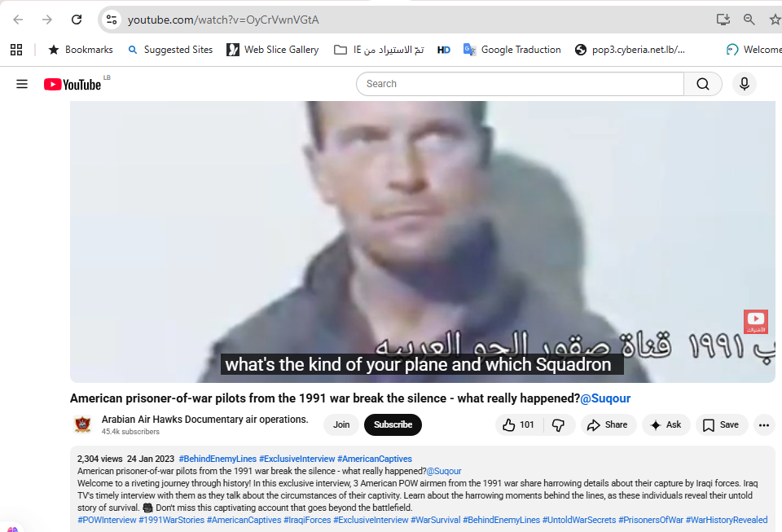Screen dimensions: 782x532
Task: Reload the page in the browser
Action: point(77,20)
